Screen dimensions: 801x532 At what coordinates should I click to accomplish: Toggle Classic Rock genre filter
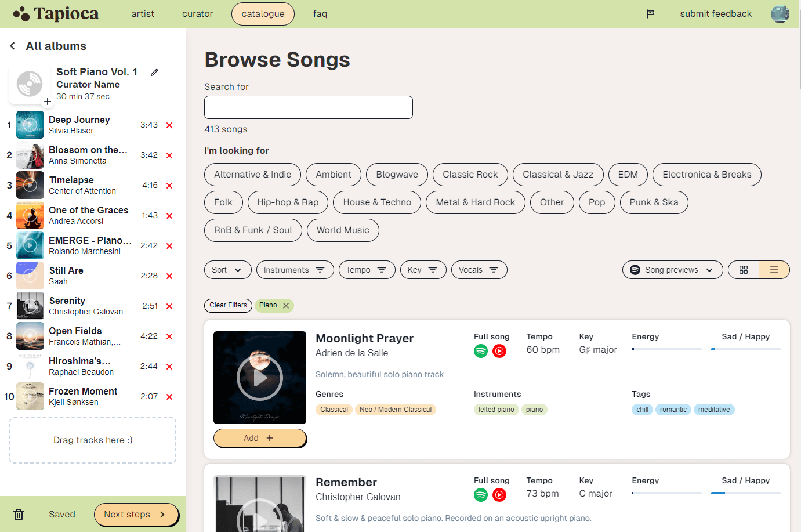tap(470, 175)
